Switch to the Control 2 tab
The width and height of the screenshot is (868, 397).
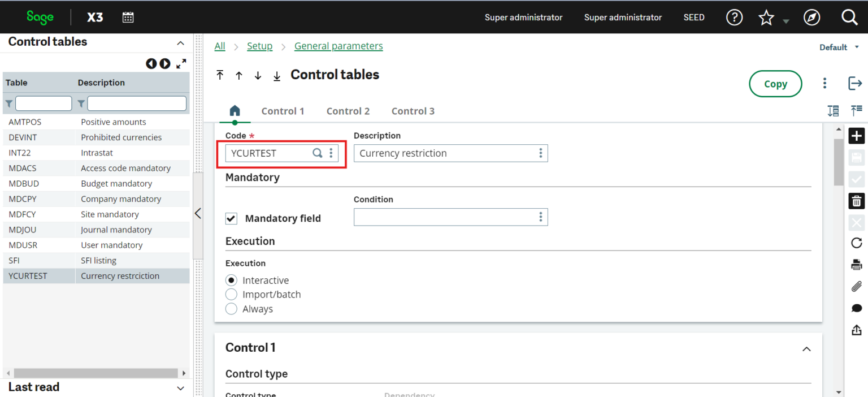[348, 111]
